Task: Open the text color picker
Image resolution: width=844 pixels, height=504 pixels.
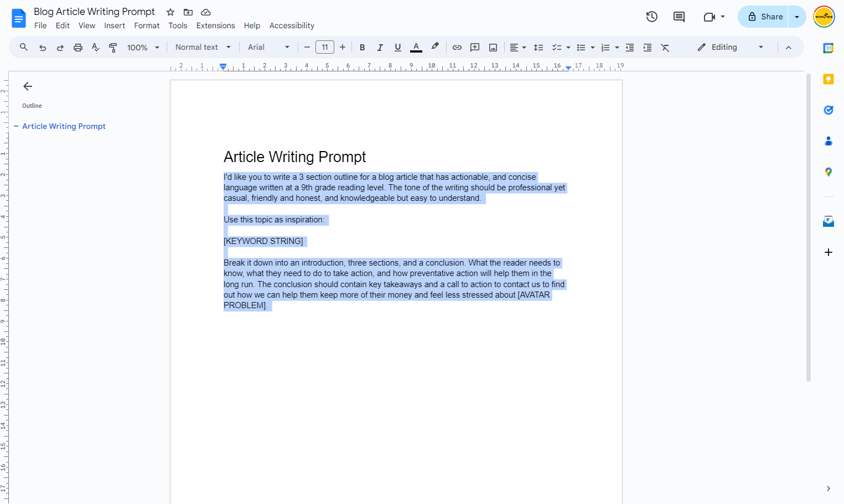Action: (x=416, y=48)
